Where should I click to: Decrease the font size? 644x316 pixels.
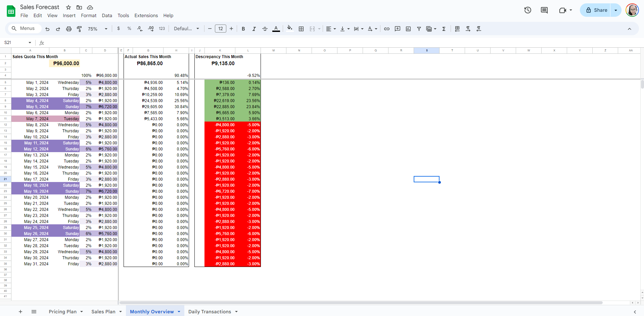[x=210, y=29]
